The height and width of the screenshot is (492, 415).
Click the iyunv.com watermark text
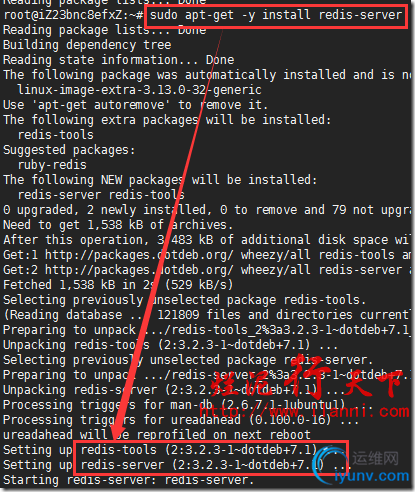(372, 477)
